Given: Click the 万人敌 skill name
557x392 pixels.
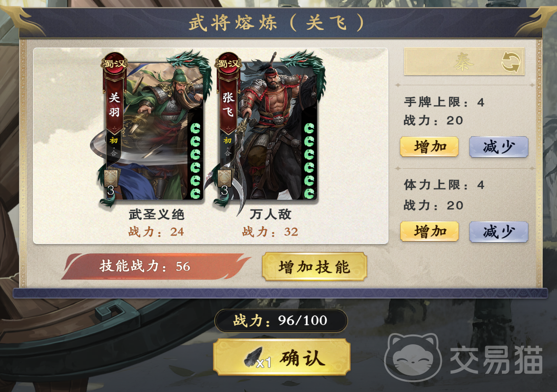Looking at the screenshot, I should coord(270,214).
